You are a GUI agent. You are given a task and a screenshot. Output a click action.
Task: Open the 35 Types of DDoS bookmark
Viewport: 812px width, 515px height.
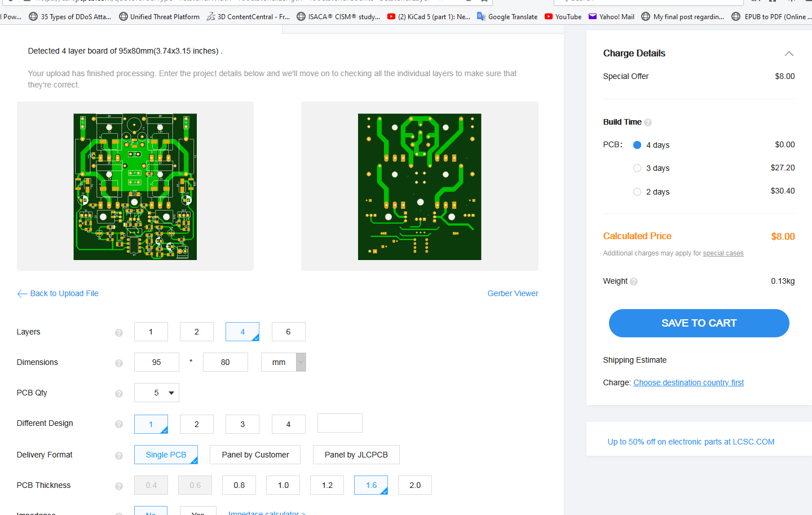pyautogui.click(x=70, y=17)
